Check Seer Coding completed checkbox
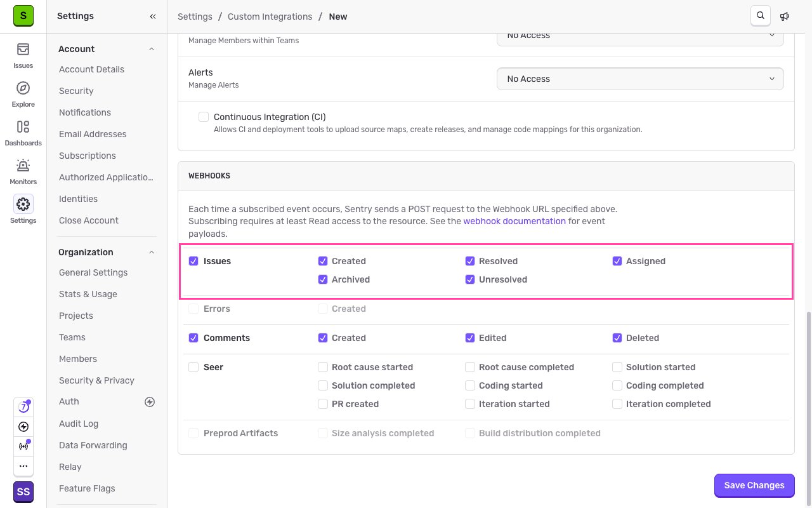812x508 pixels. coord(617,385)
